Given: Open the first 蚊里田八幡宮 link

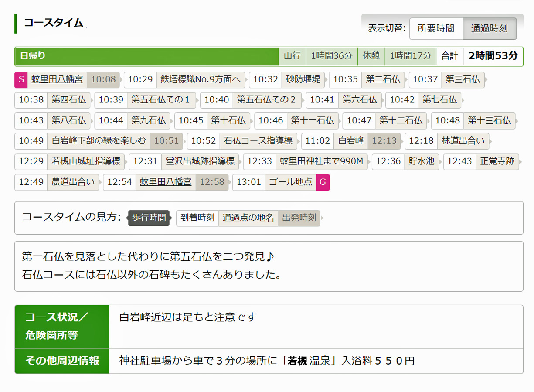Looking at the screenshot, I should click(x=57, y=79).
